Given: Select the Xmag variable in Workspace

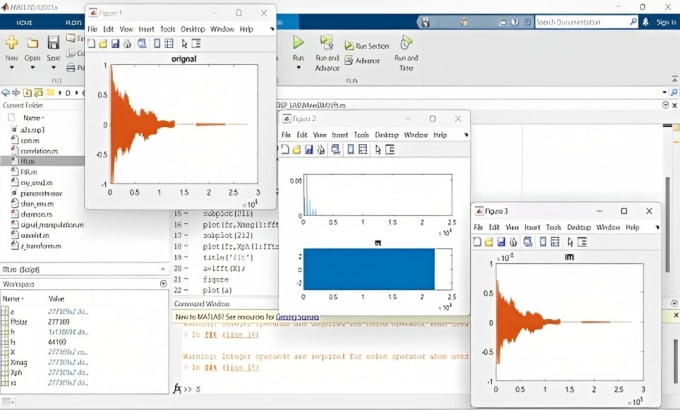Looking at the screenshot, I should (x=19, y=362).
